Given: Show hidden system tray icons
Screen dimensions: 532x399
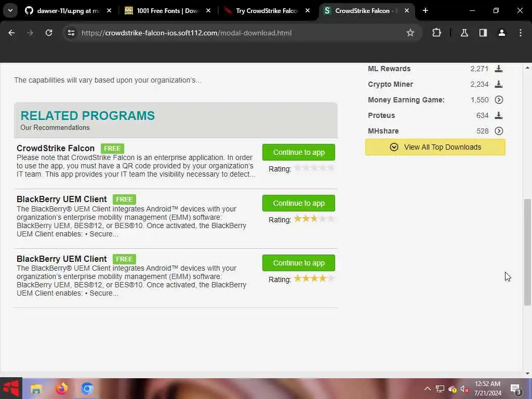Looking at the screenshot, I should pos(428,389).
